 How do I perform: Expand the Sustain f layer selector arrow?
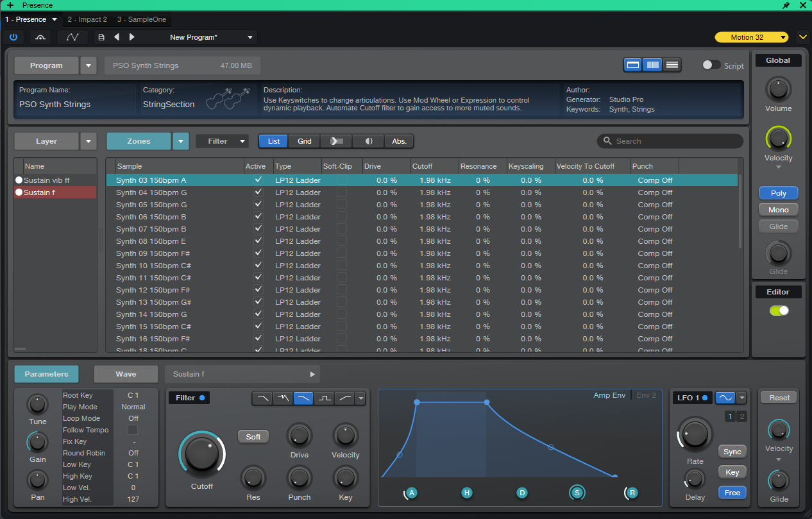click(312, 374)
